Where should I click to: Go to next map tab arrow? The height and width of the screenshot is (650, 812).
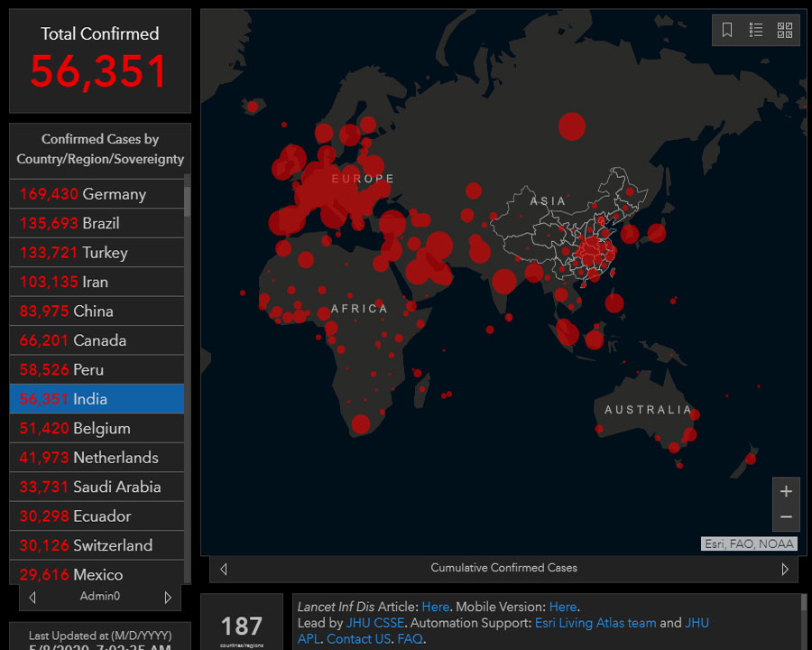(x=785, y=569)
